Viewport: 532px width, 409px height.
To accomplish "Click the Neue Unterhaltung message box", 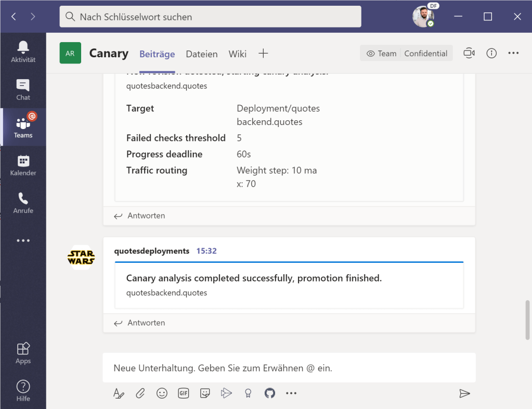I will pyautogui.click(x=289, y=368).
